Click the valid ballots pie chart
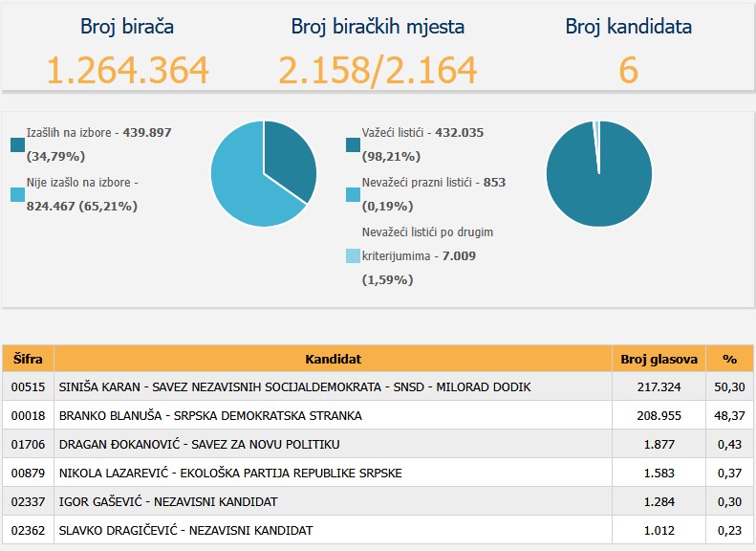The width and height of the screenshot is (756, 551). (598, 174)
